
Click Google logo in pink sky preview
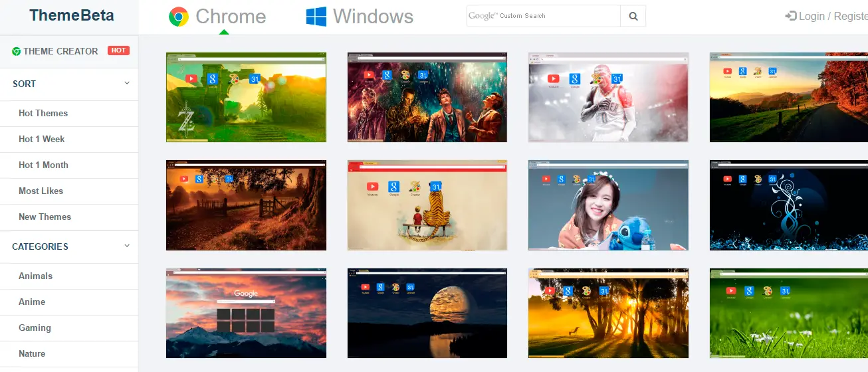coord(246,293)
